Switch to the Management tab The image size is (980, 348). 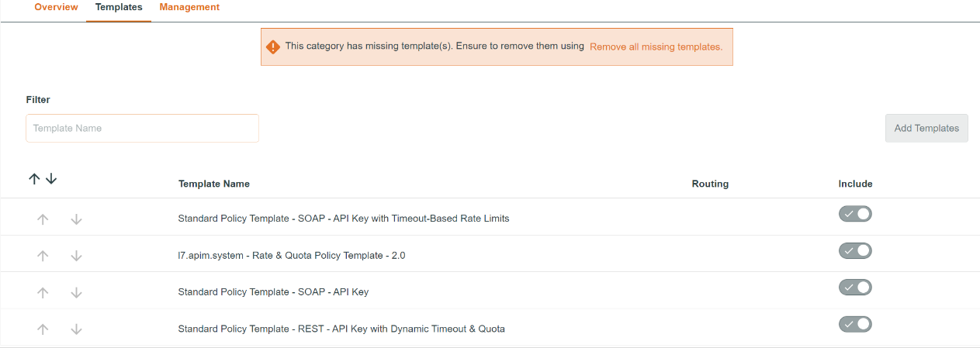point(189,8)
